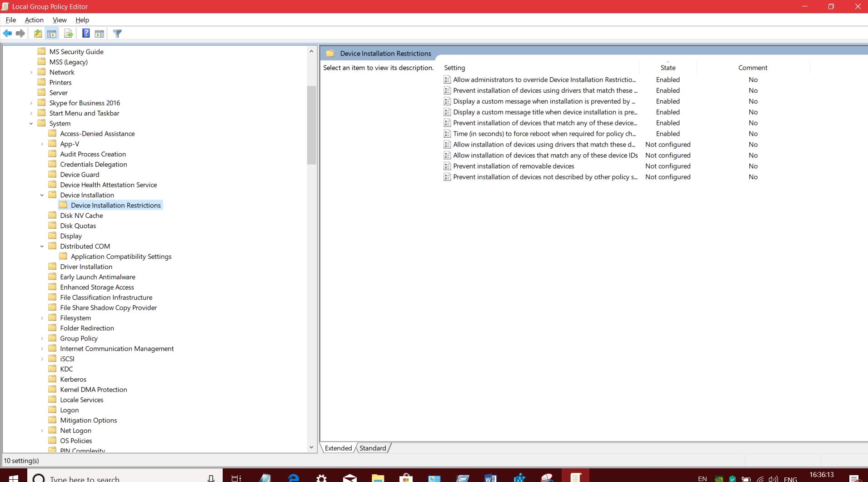868x482 pixels.
Task: Open File Explorer from taskbar
Action: click(x=378, y=477)
